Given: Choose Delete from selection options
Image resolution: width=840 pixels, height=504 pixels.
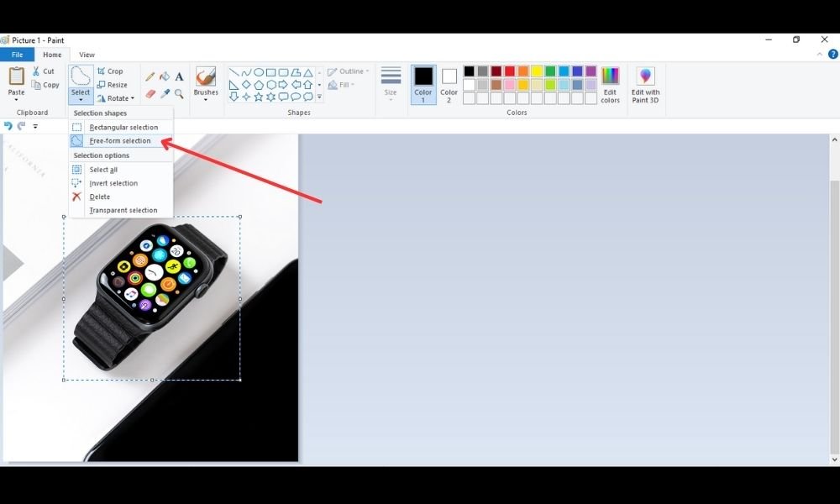Looking at the screenshot, I should click(121, 197).
